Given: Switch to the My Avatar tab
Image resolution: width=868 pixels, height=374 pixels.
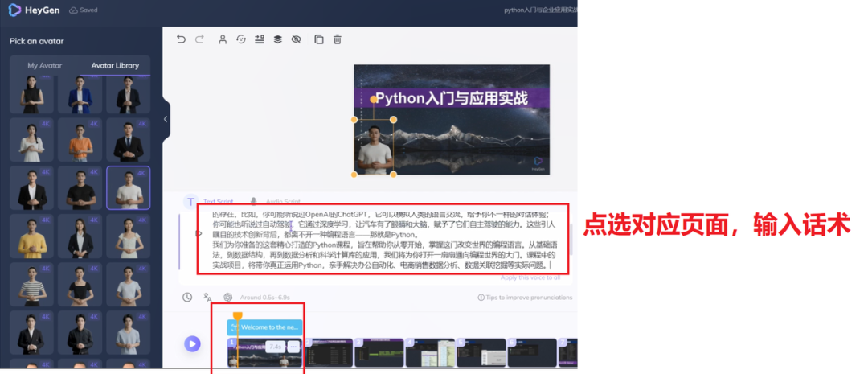Looking at the screenshot, I should [x=45, y=65].
